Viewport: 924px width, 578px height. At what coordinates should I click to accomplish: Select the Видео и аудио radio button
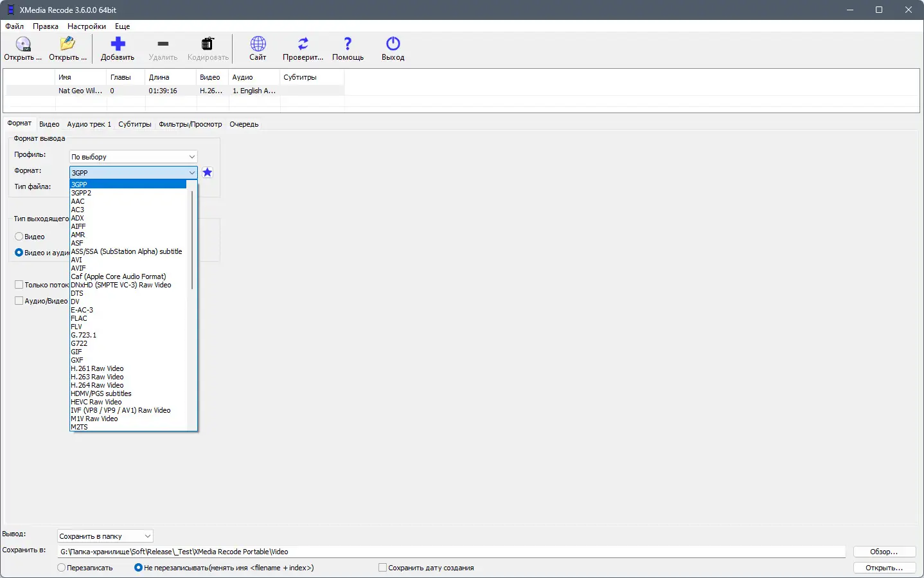(x=19, y=253)
